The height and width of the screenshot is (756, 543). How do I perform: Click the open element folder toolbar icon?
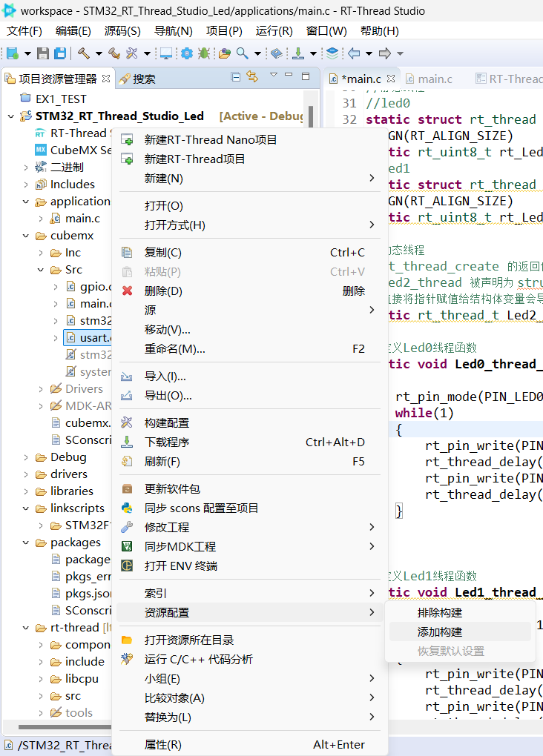coord(225,53)
